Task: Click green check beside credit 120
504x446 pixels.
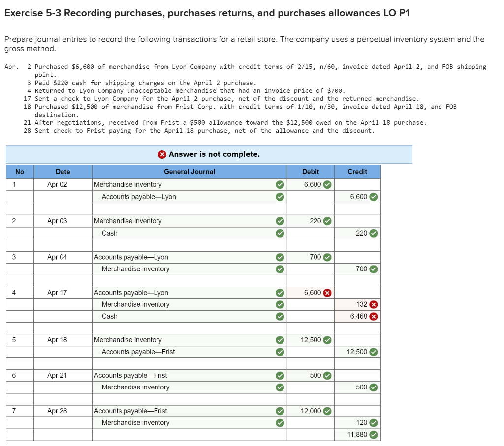Action: (x=373, y=423)
